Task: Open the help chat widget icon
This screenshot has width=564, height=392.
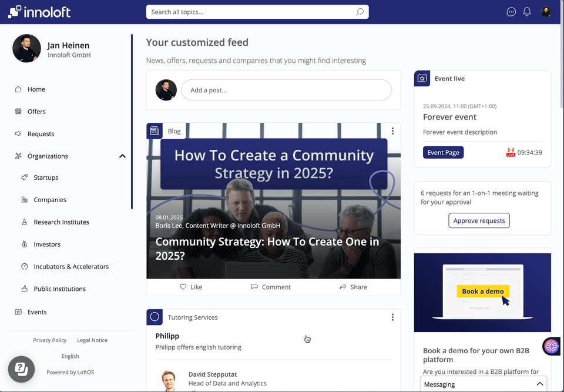Action: (x=21, y=369)
